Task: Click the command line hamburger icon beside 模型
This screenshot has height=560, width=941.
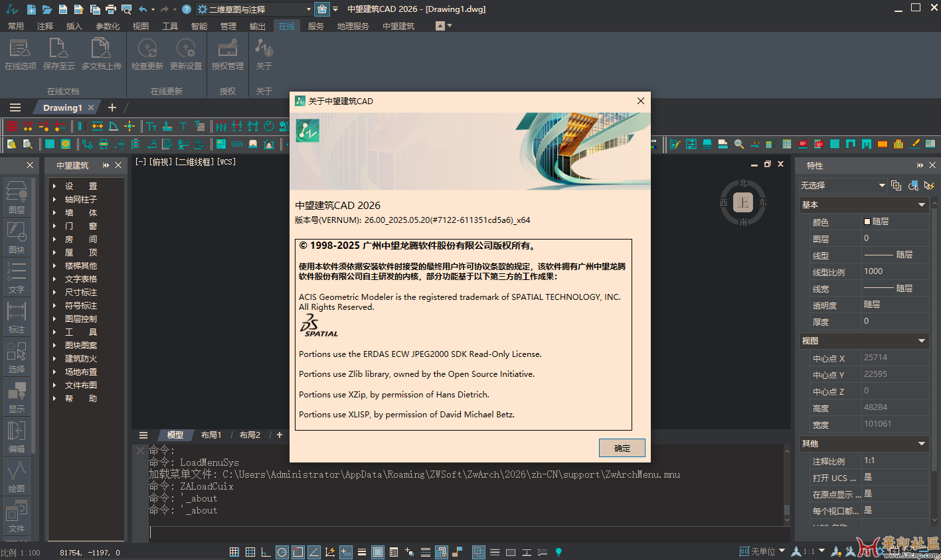Action: point(143,435)
